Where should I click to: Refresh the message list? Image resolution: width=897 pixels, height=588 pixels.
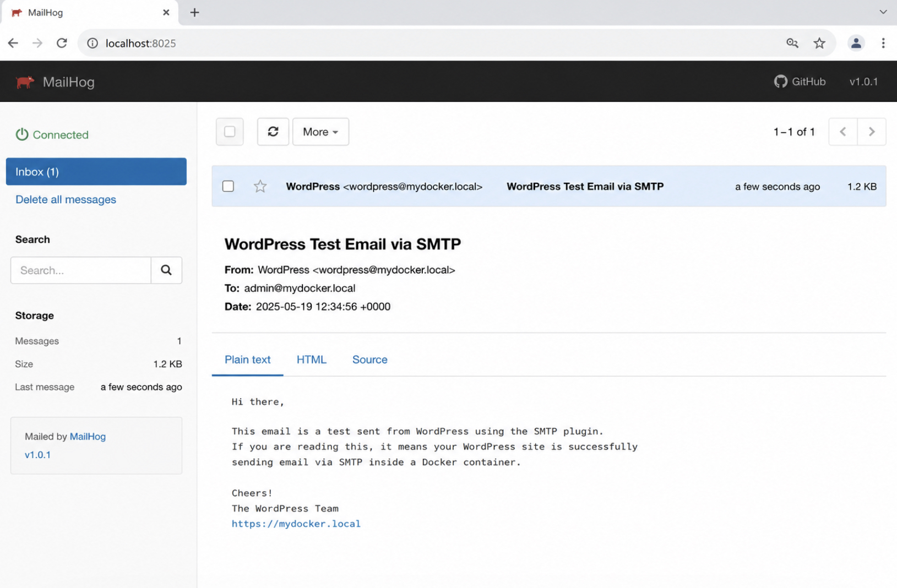[x=273, y=132]
